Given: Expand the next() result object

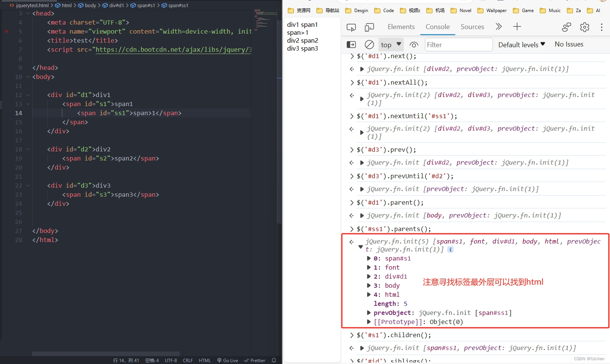Looking at the screenshot, I should point(362,69).
